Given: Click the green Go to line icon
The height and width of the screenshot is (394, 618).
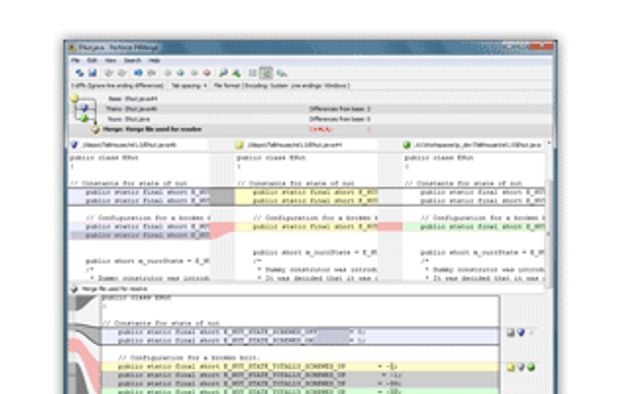Looking at the screenshot, I should tap(236, 73).
